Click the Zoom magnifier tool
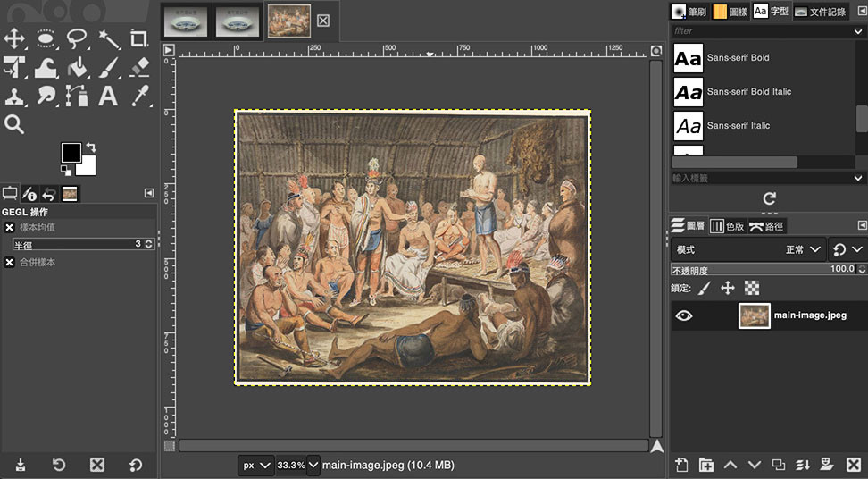The width and height of the screenshot is (868, 479). pyautogui.click(x=14, y=124)
